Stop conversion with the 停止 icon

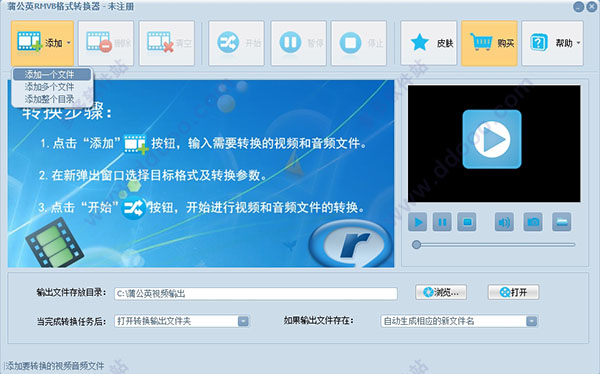(351, 42)
